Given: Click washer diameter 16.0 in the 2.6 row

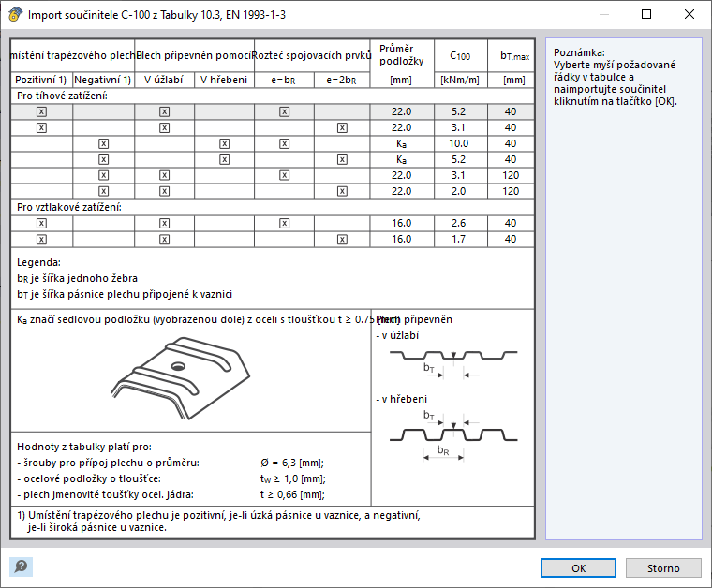Looking at the screenshot, I should tap(402, 223).
